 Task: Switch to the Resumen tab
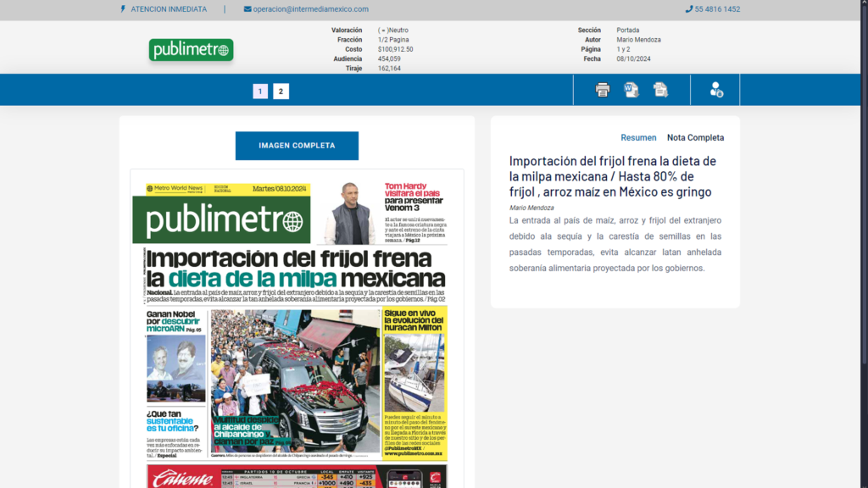click(x=638, y=138)
